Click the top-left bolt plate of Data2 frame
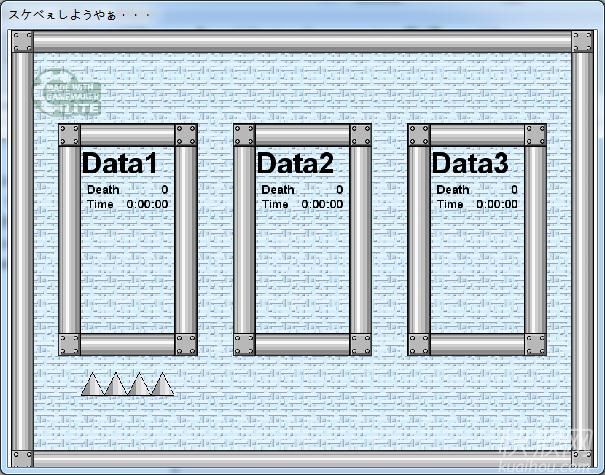Image resolution: width=605 pixels, height=475 pixels. (244, 135)
